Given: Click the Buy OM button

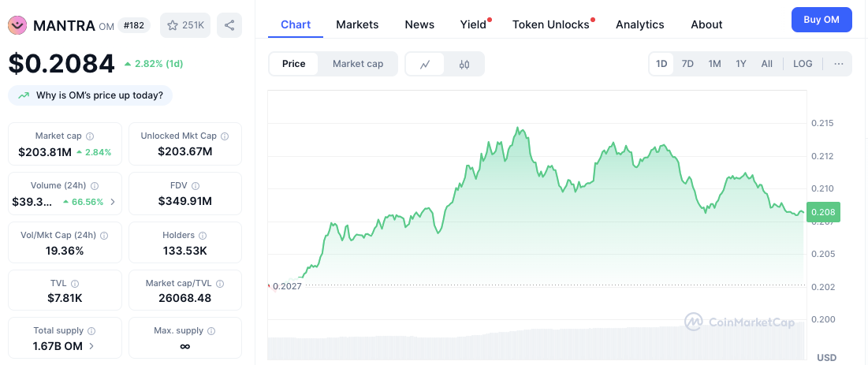Looking at the screenshot, I should point(821,20).
